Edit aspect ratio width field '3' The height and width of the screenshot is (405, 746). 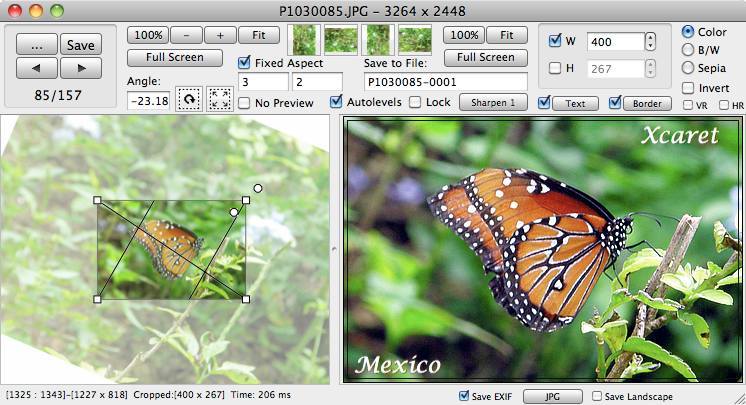click(x=263, y=82)
